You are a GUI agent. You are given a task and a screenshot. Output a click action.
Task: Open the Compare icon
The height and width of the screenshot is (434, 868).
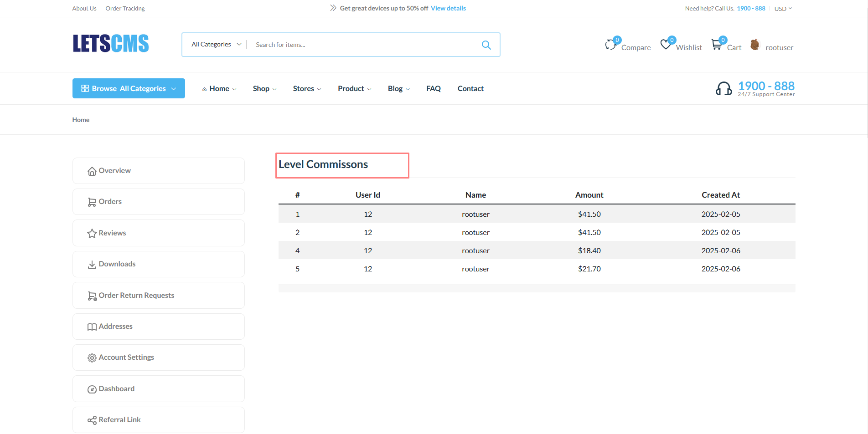pos(610,45)
